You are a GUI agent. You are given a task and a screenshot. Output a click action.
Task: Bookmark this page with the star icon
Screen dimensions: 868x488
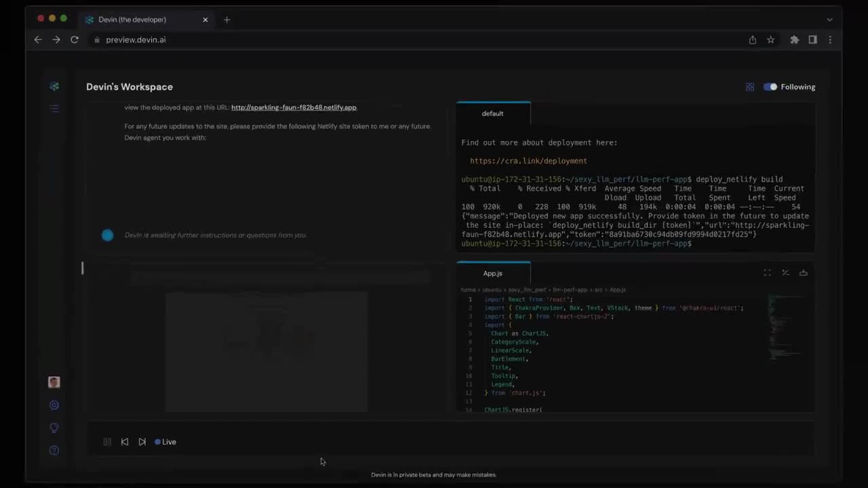[771, 40]
